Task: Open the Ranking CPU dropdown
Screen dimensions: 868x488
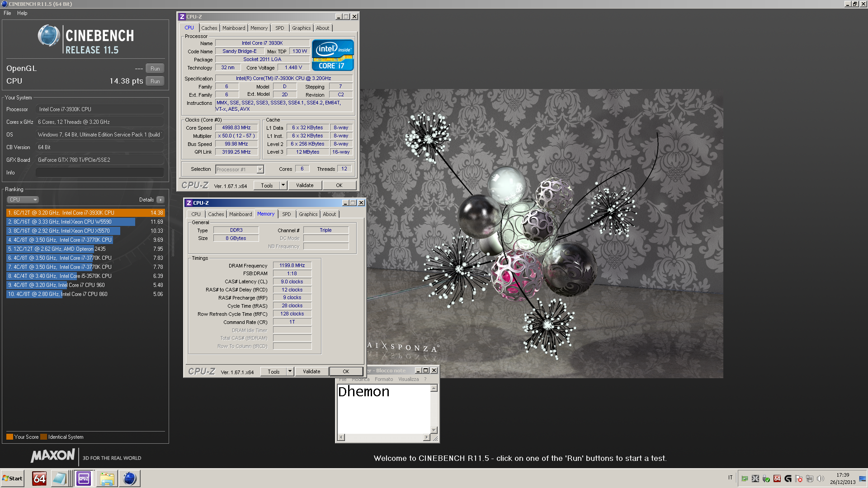Action: coord(23,200)
